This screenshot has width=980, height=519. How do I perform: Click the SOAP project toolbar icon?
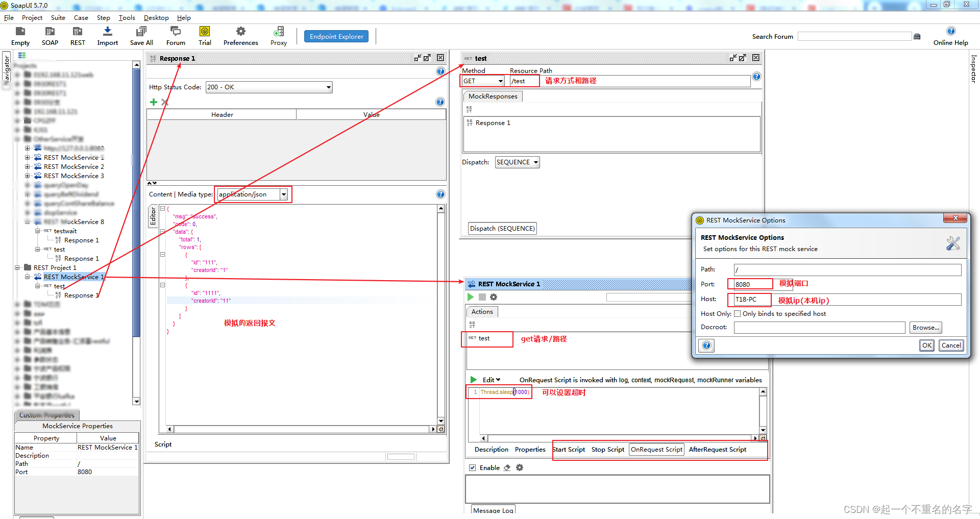coord(50,32)
